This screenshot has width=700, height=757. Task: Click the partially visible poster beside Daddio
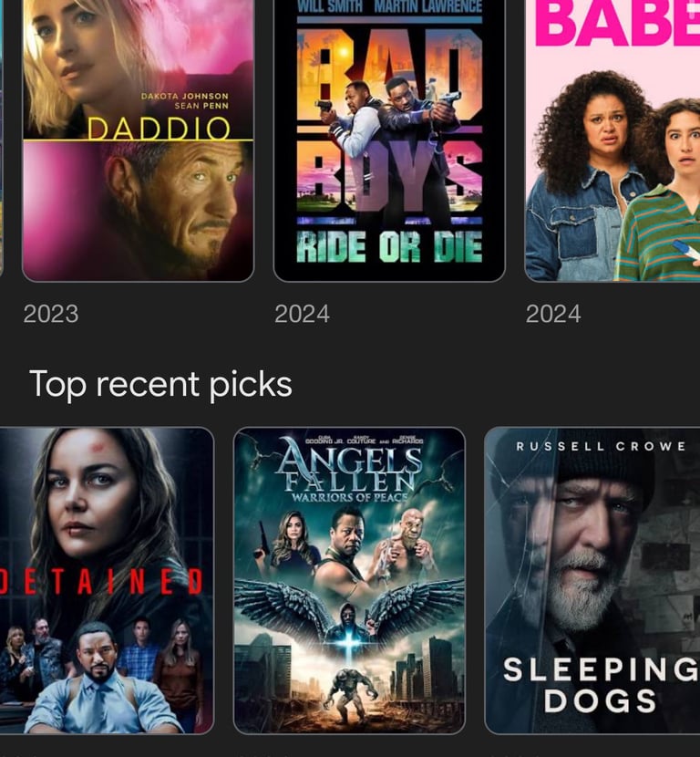[2, 140]
